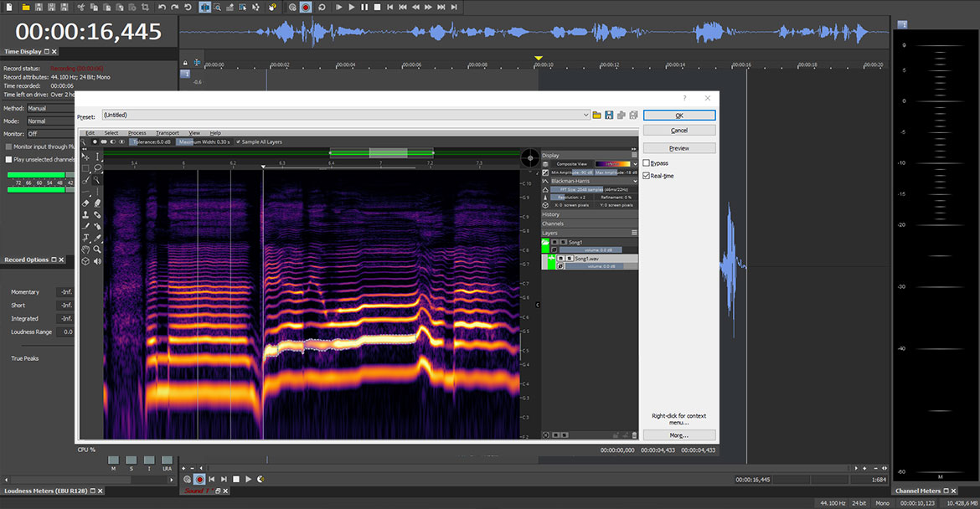
Task: Select the Eraser tool in spectral toolbox
Action: pyautogui.click(x=85, y=203)
